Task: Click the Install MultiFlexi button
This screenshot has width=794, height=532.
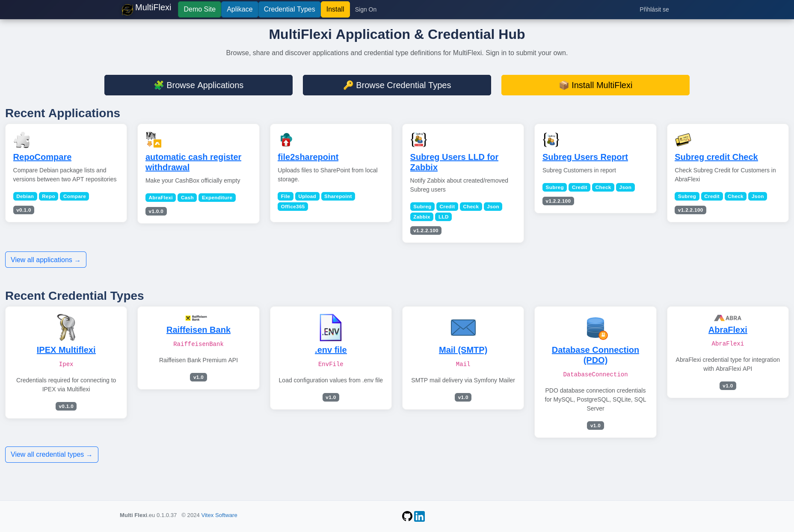Action: coord(595,85)
